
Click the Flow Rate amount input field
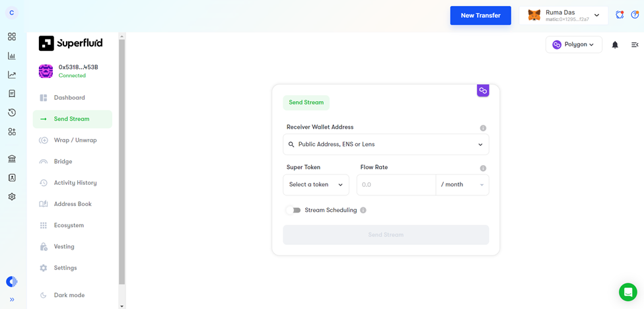click(x=396, y=185)
